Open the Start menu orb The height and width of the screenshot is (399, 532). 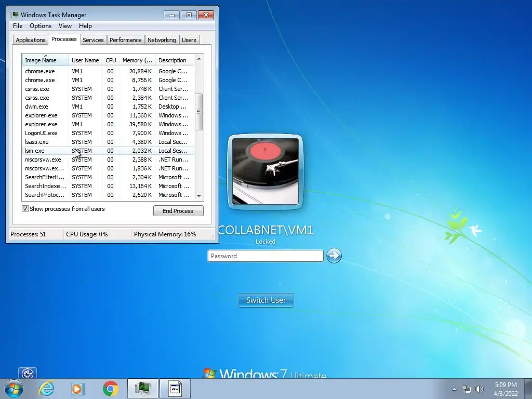coord(14,389)
